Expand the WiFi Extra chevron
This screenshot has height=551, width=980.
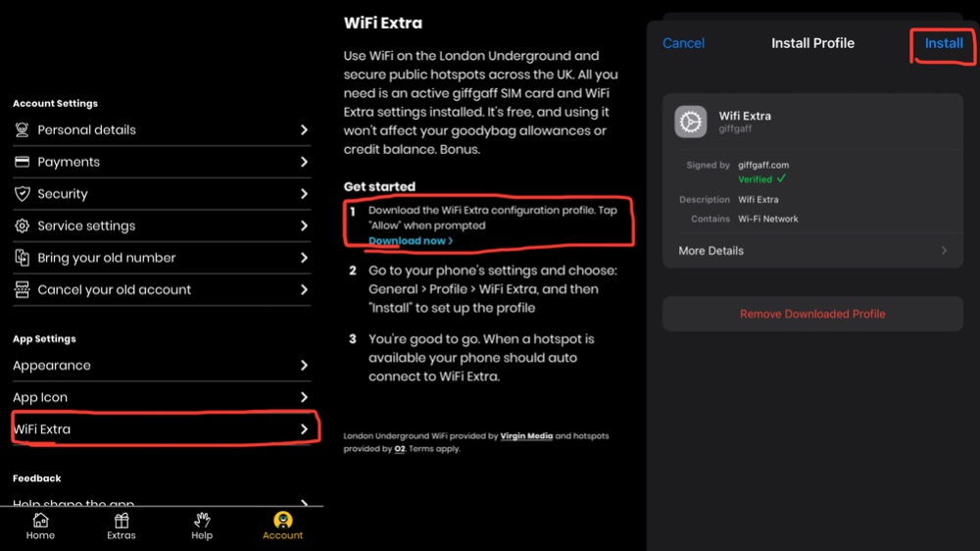pyautogui.click(x=304, y=429)
